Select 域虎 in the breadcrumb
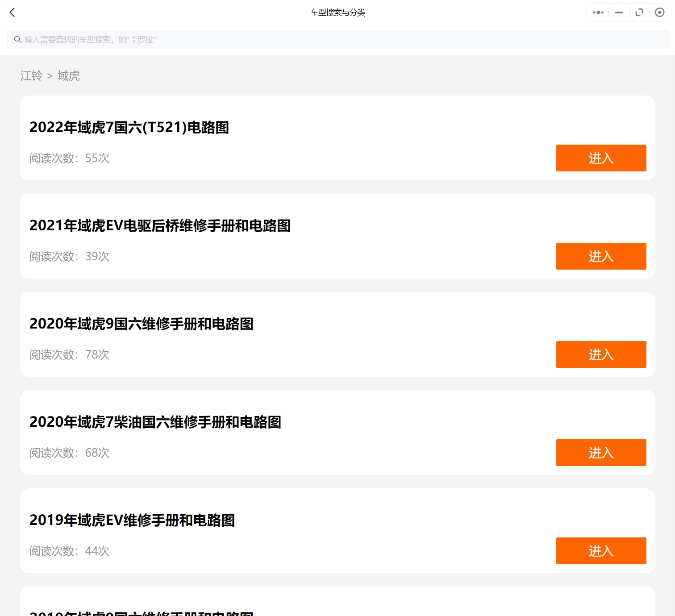The width and height of the screenshot is (675, 616). 69,76
